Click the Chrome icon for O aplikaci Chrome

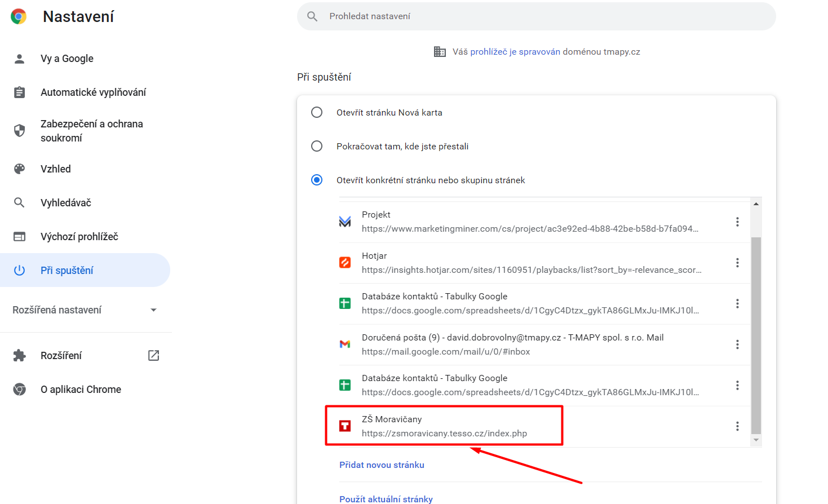click(x=19, y=390)
